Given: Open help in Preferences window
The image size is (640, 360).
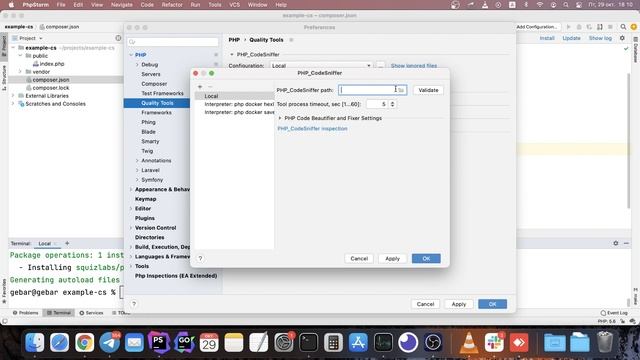Looking at the screenshot, I should pyautogui.click(x=134, y=304).
